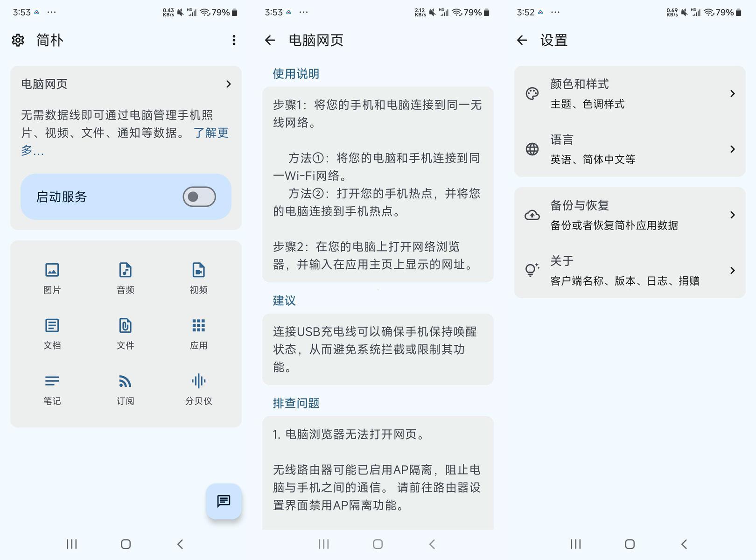Click the 设置 page title
The width and height of the screenshot is (756, 560).
coord(554,40)
